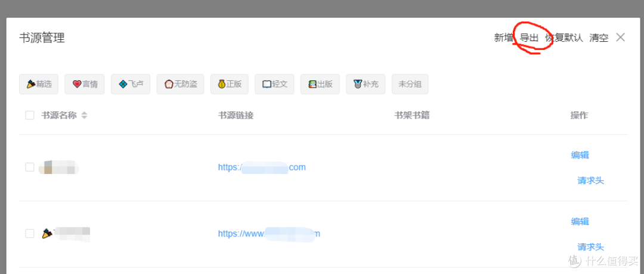Image resolution: width=644 pixels, height=274 pixels.
Task: Click 请求头 in the first source row
Action: pos(590,180)
